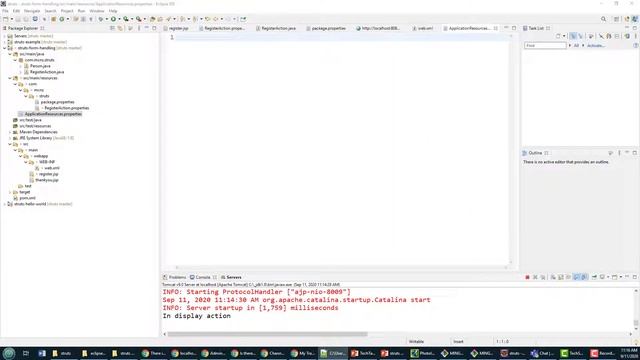The image size is (640, 360).
Task: Expand the target folder
Action: click(10, 192)
